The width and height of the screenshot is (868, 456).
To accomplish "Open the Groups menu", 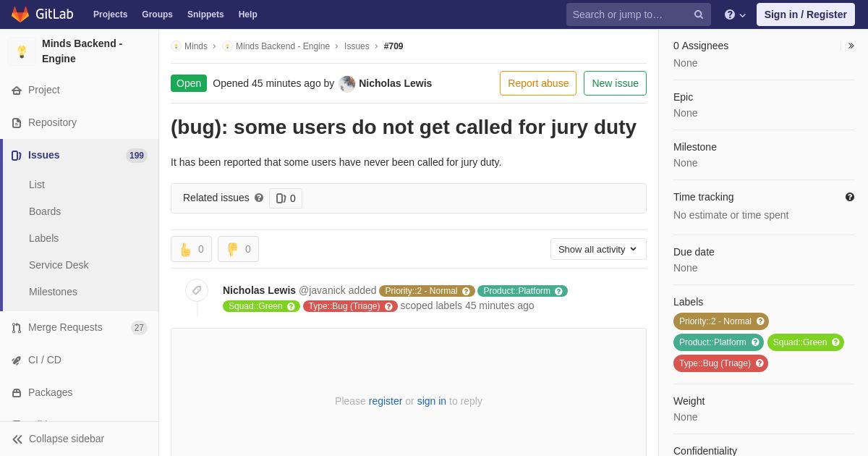I will click(157, 14).
